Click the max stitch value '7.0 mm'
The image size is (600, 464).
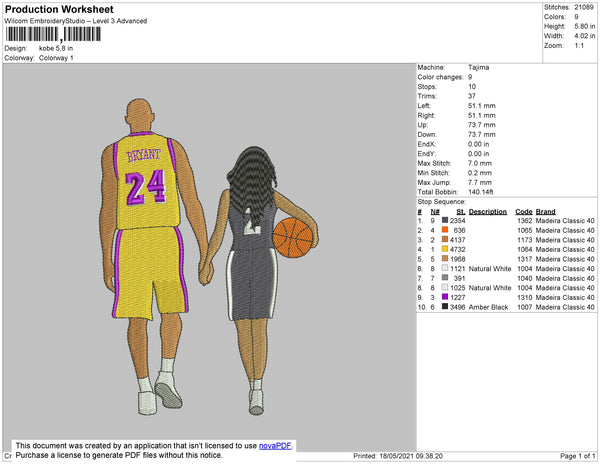tap(479, 163)
